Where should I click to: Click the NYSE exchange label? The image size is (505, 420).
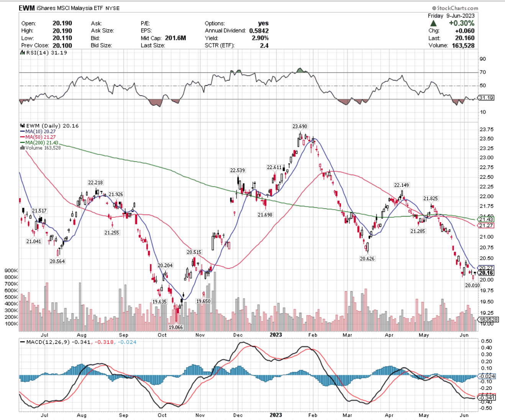112,8
